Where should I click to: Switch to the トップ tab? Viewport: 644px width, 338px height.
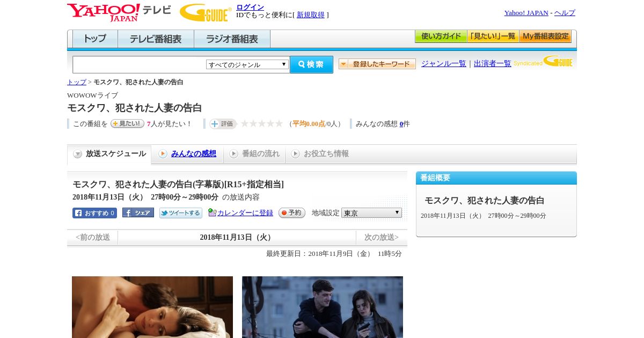pyautogui.click(x=95, y=39)
